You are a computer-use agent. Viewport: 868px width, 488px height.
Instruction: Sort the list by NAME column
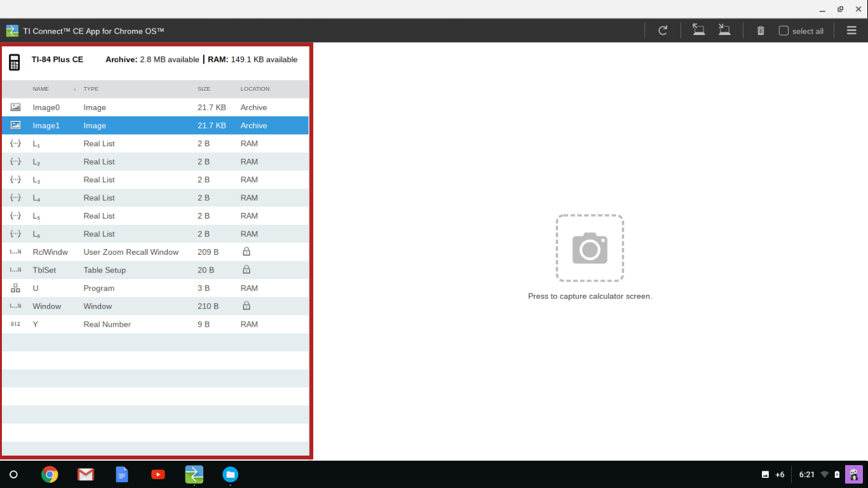(x=41, y=89)
